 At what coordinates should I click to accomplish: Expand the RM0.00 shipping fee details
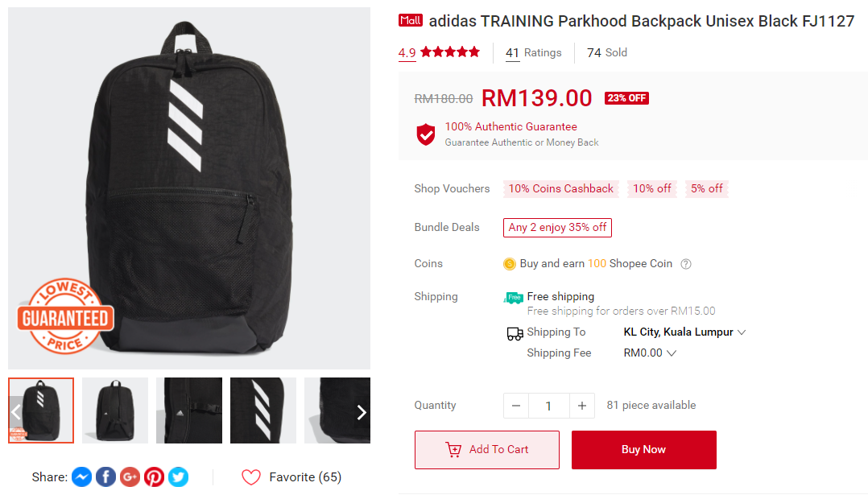pos(650,353)
